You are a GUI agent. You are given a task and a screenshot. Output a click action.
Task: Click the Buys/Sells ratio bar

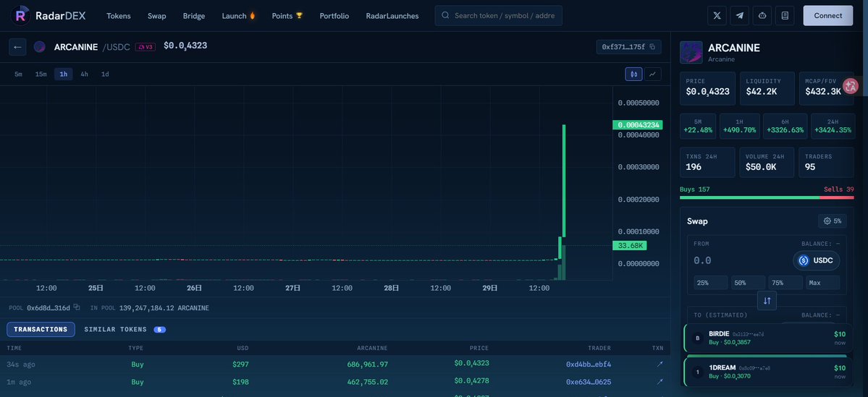(767, 197)
